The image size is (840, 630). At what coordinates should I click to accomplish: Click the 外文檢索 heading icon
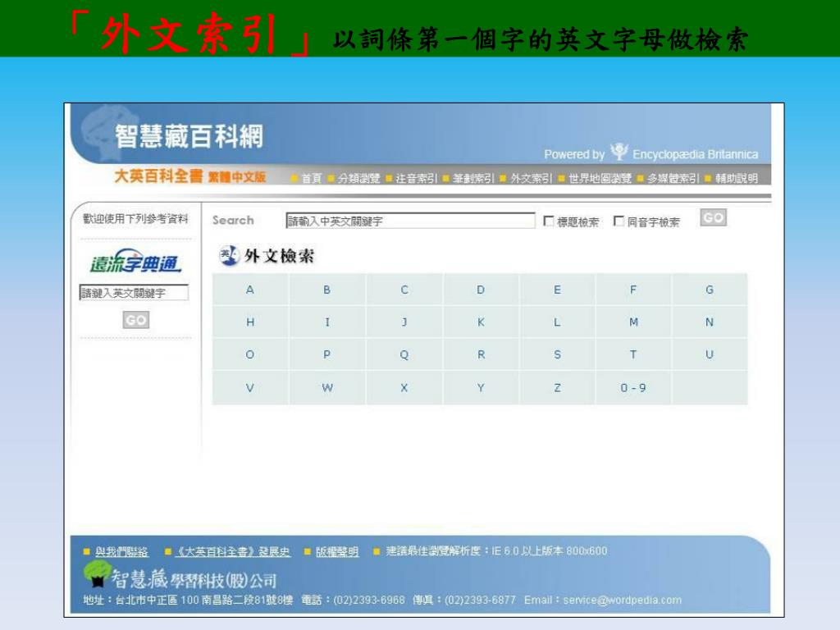pyautogui.click(x=229, y=256)
